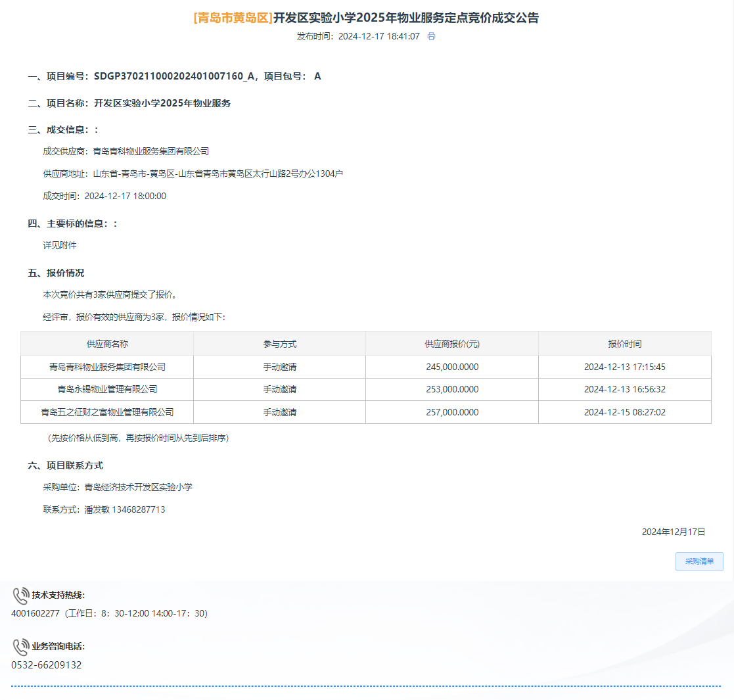Click the 257,000.0000 quote cell
This screenshot has width=734, height=700.
pos(452,413)
